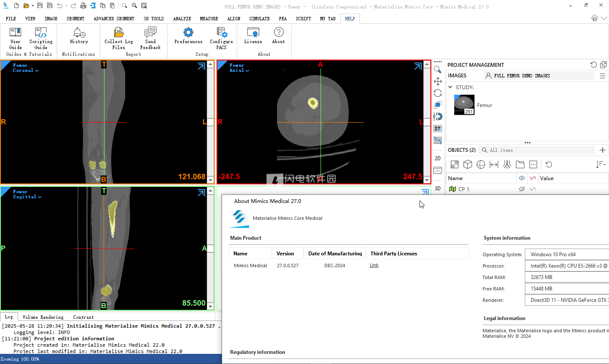Image resolution: width=609 pixels, height=364 pixels.
Task: Open Configure PACS setup
Action: click(x=222, y=38)
